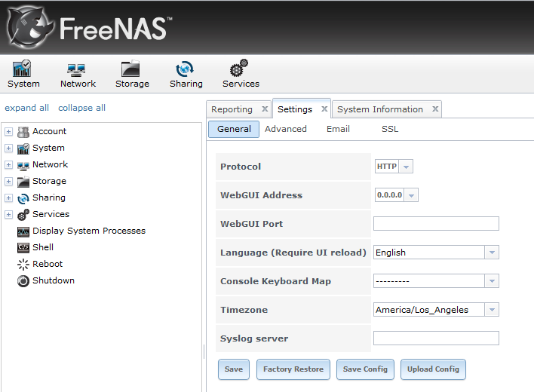Expand the Sharing tree node
Screen dimensions: 534x392
8,198
